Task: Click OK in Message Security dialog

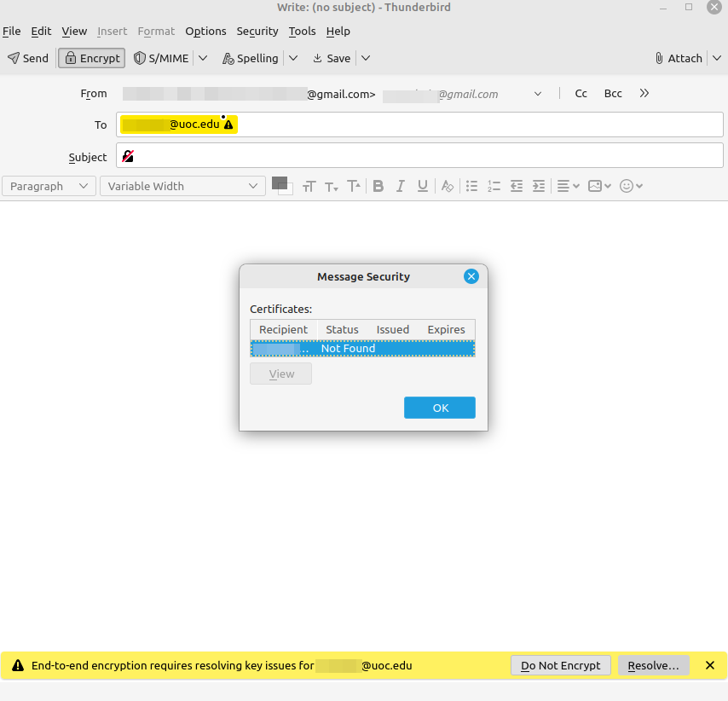Action: pyautogui.click(x=440, y=408)
